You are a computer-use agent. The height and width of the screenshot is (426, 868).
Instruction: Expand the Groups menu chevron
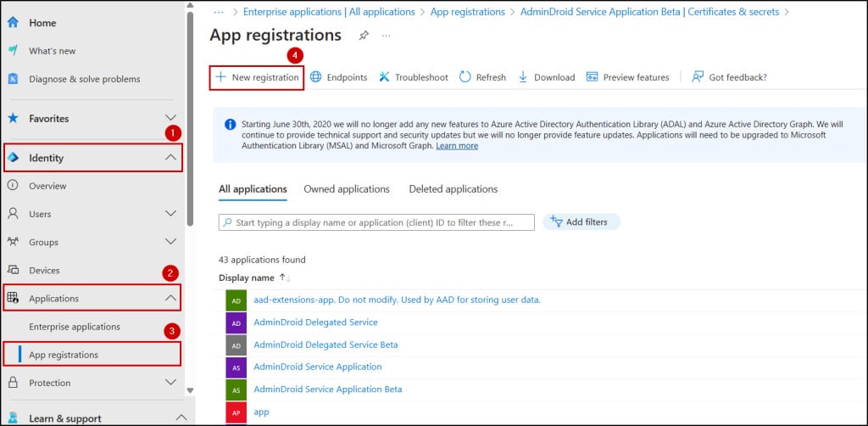tap(171, 242)
